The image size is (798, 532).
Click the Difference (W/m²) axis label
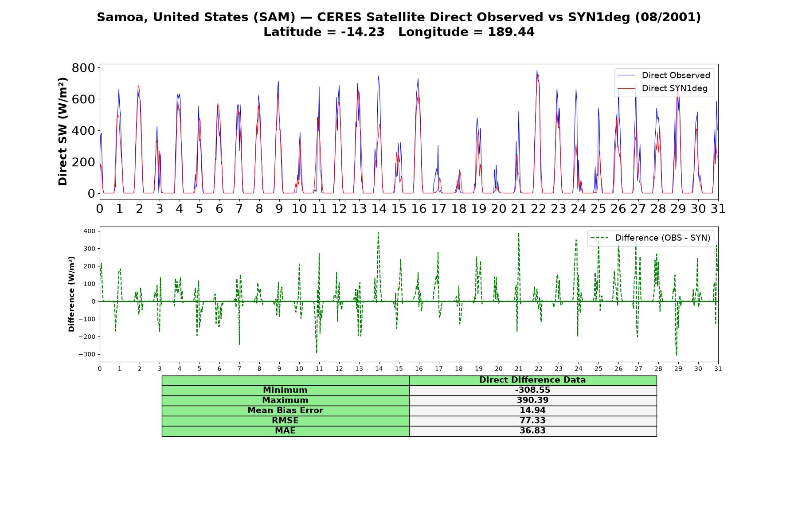click(x=71, y=294)
